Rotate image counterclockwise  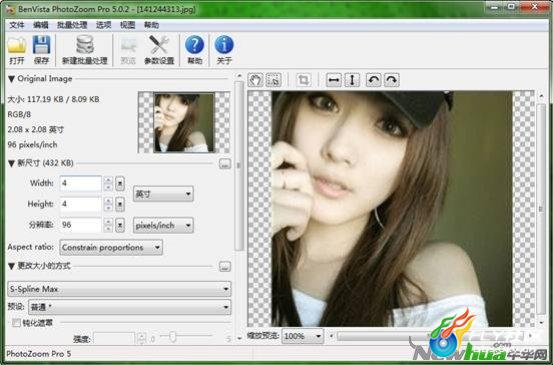coord(373,80)
